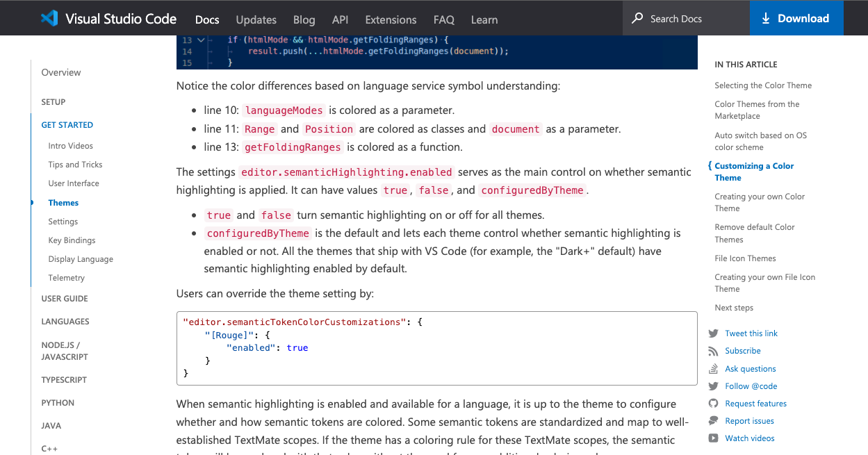
Task: Open the FAQ navigation item
Action: [444, 19]
